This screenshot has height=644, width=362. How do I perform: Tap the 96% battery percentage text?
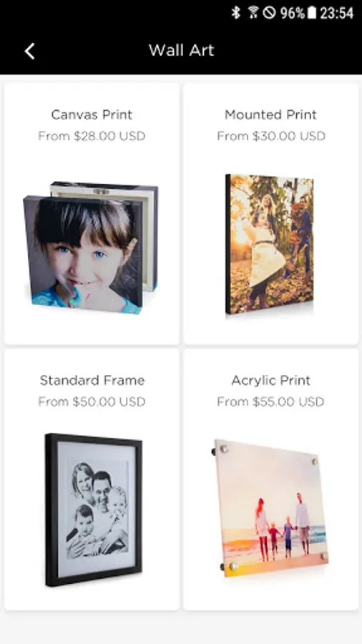[x=292, y=13]
